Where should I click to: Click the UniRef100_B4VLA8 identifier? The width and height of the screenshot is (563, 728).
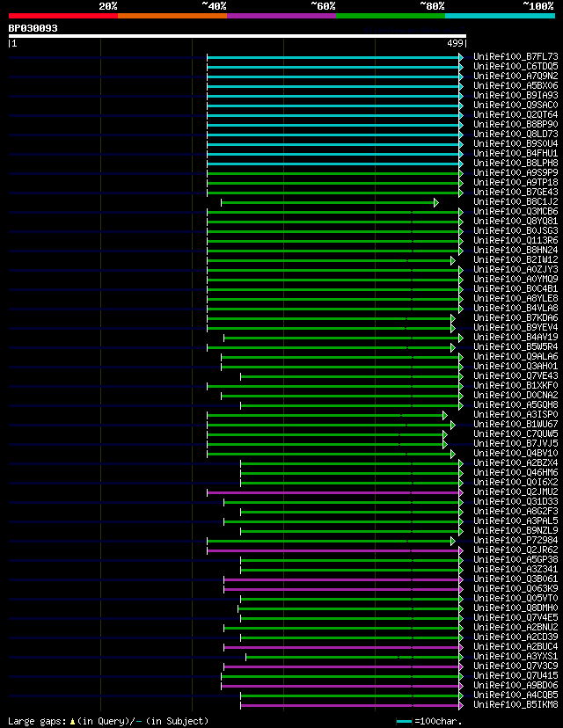coord(515,309)
